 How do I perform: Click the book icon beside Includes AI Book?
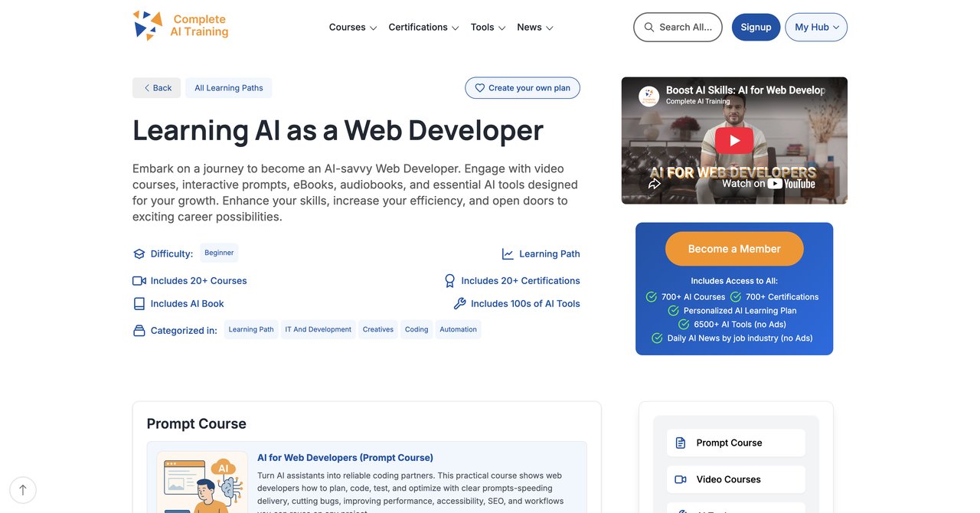coord(139,304)
